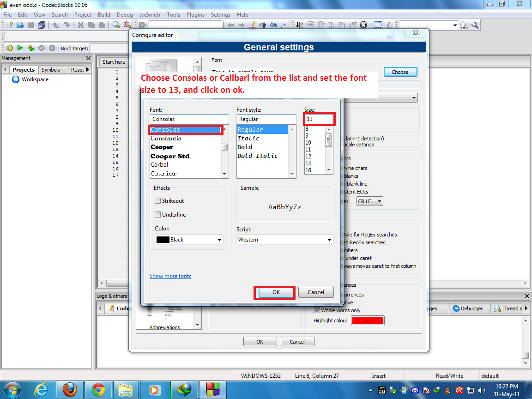Open the Plugins menu
The height and width of the screenshot is (399, 532).
click(195, 15)
